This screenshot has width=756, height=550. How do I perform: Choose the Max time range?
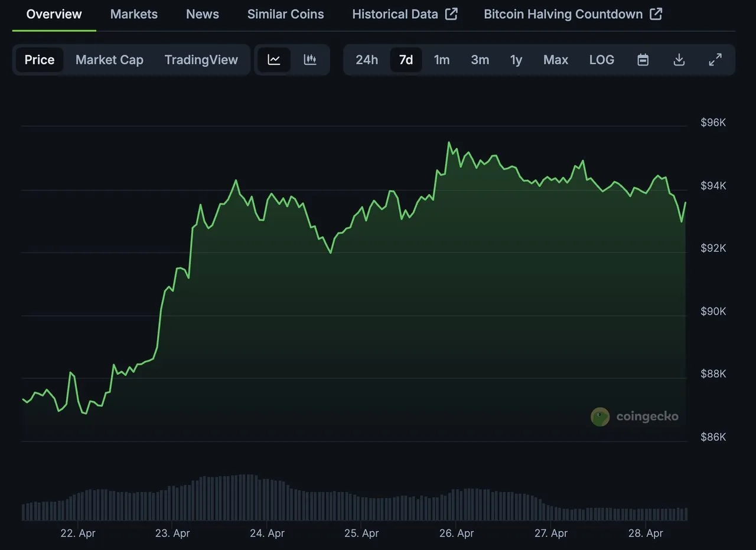(x=556, y=60)
